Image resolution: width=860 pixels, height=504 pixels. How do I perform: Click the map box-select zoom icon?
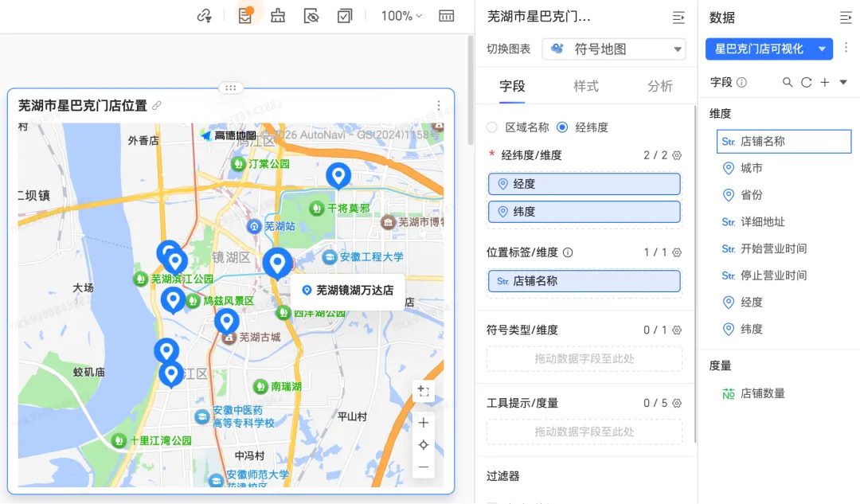coord(424,390)
